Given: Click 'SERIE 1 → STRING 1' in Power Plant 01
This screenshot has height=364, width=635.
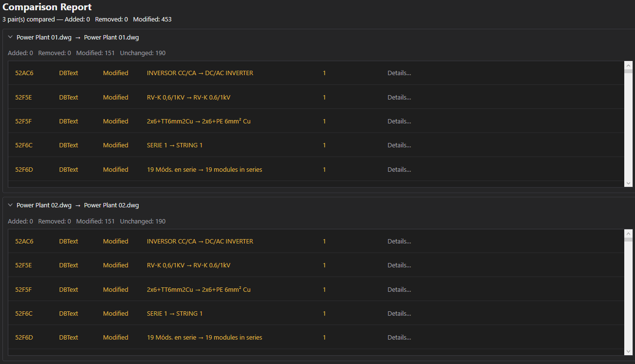Looking at the screenshot, I should click(x=175, y=145).
